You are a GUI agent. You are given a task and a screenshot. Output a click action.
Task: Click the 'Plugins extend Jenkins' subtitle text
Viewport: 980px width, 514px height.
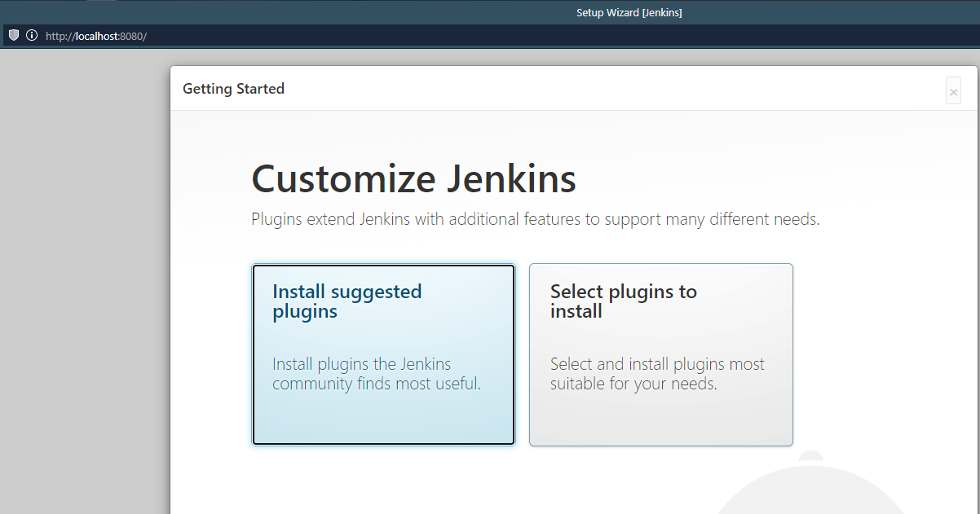pos(535,219)
